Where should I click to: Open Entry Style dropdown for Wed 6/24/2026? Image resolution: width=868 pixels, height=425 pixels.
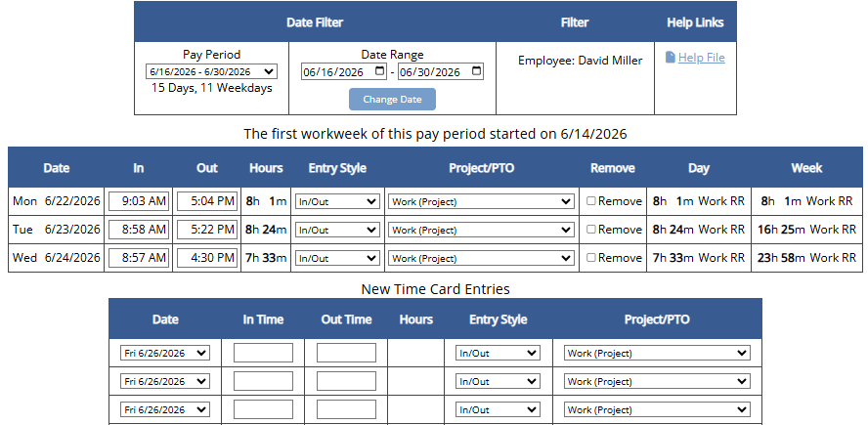337,258
